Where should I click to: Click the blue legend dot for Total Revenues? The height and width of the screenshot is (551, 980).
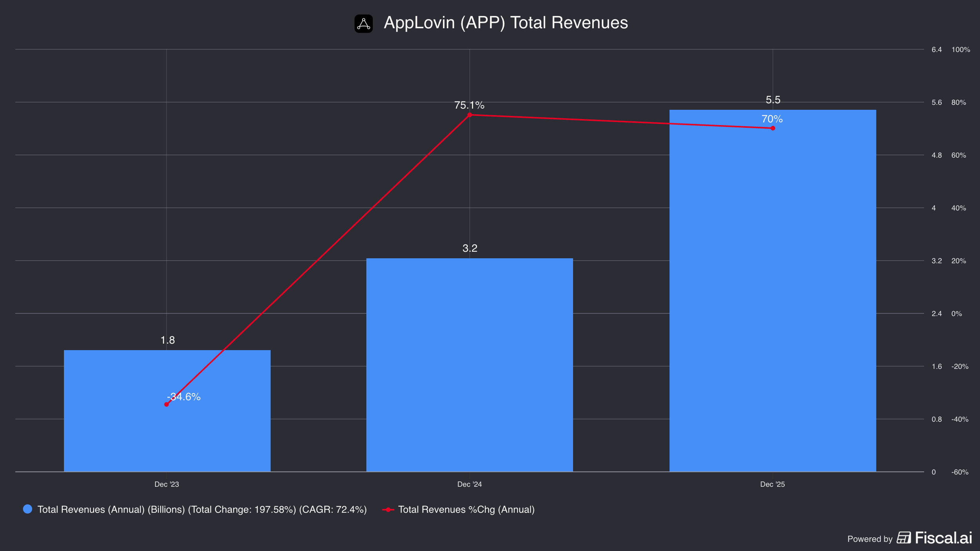[27, 509]
